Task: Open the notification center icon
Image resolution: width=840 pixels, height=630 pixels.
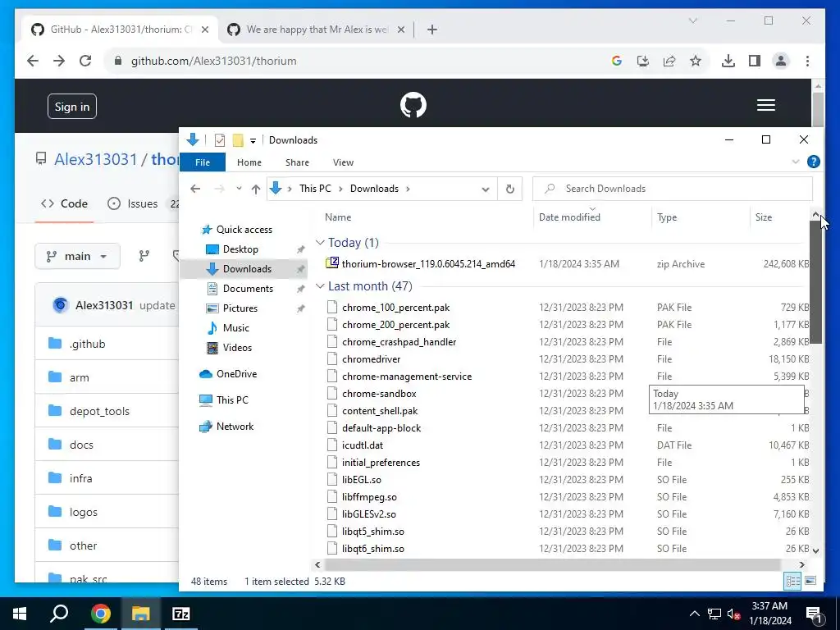Action: tap(814, 614)
